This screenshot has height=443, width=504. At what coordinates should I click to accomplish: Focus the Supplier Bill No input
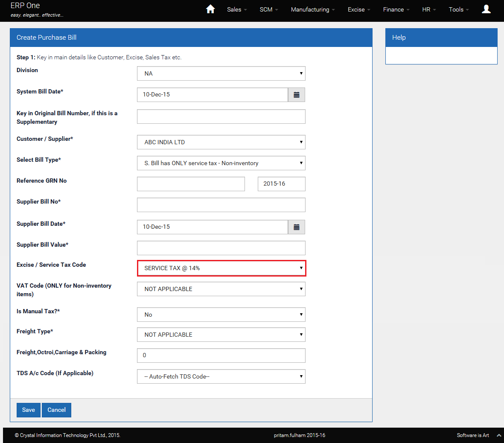point(221,205)
